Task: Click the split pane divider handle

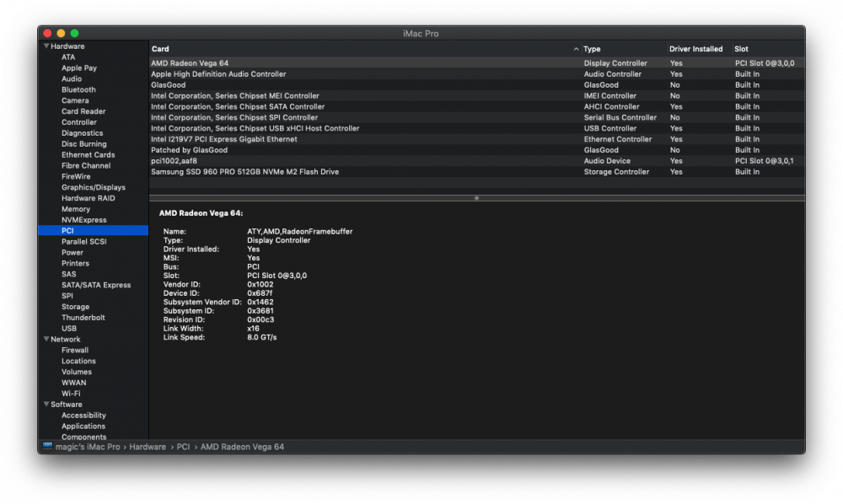Action: click(476, 198)
